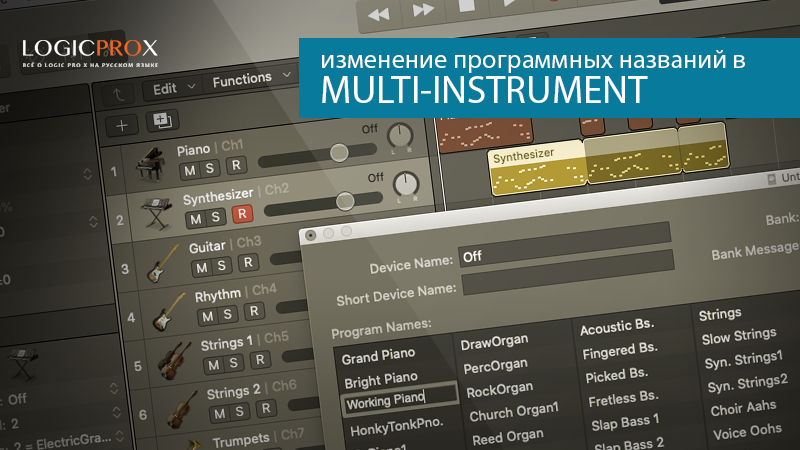Image resolution: width=800 pixels, height=450 pixels.
Task: Select Syn. Strings1 program name
Action: coord(743,360)
